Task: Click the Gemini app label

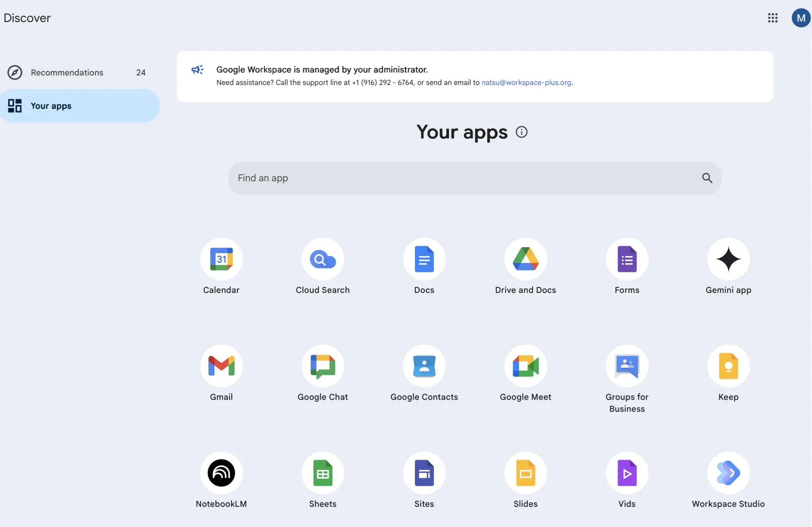Action: point(729,290)
